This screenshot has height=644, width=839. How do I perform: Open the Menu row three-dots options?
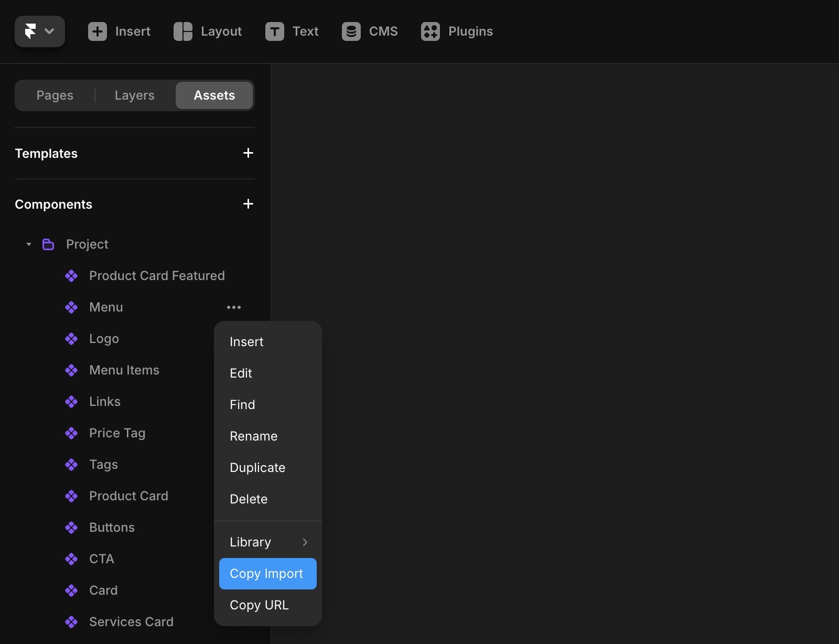pos(234,307)
